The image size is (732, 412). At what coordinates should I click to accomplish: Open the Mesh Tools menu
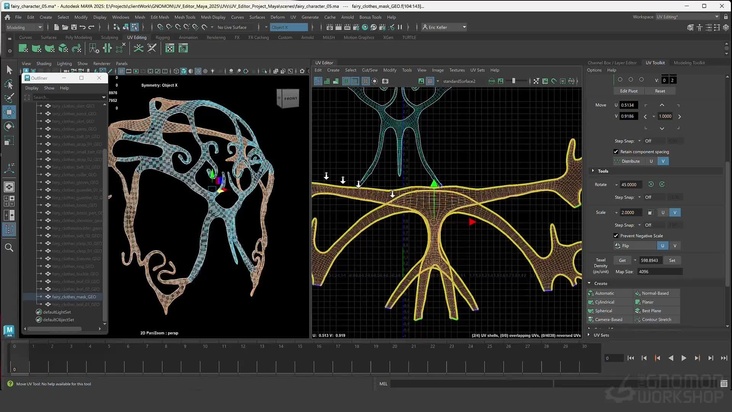pyautogui.click(x=185, y=17)
